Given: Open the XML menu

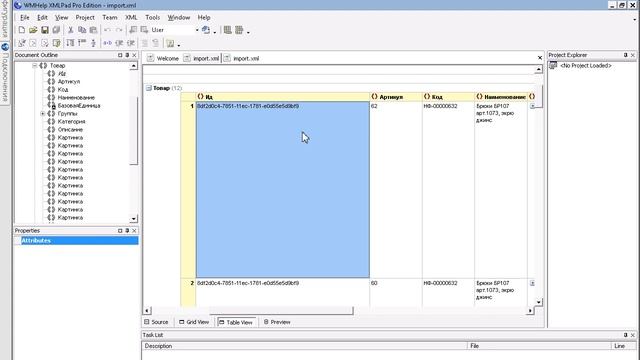Looking at the screenshot, I should click(131, 18).
